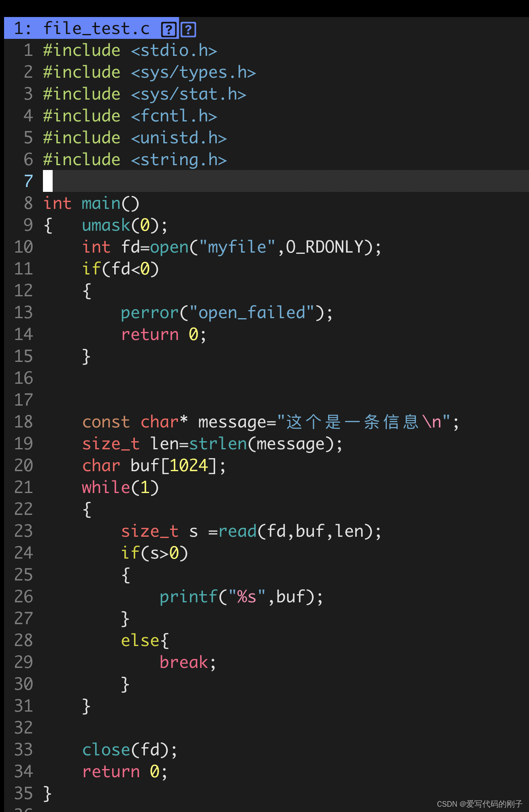Click 'O_RDONLY' flag in open call

point(324,247)
